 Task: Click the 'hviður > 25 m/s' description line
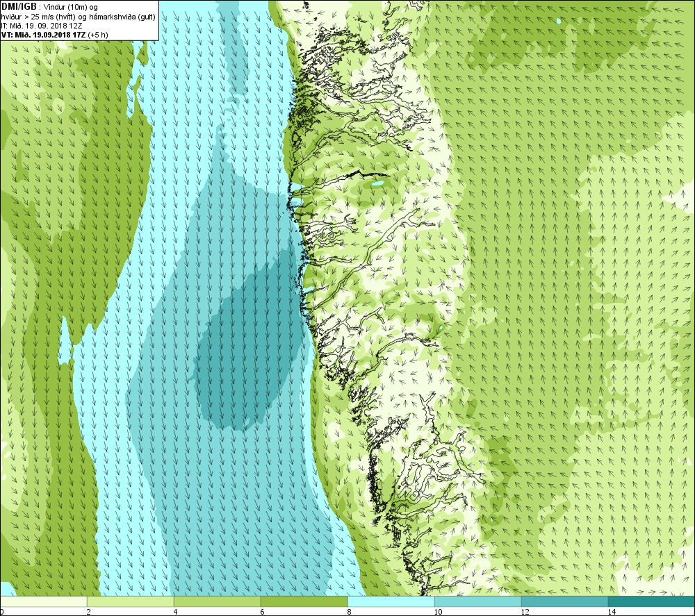coord(78,17)
